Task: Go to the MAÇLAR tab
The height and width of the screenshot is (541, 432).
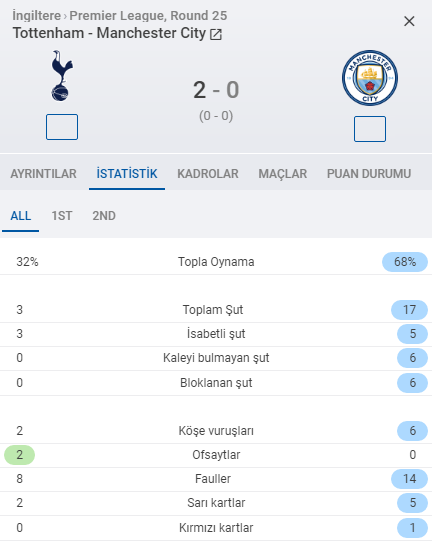Action: click(283, 174)
